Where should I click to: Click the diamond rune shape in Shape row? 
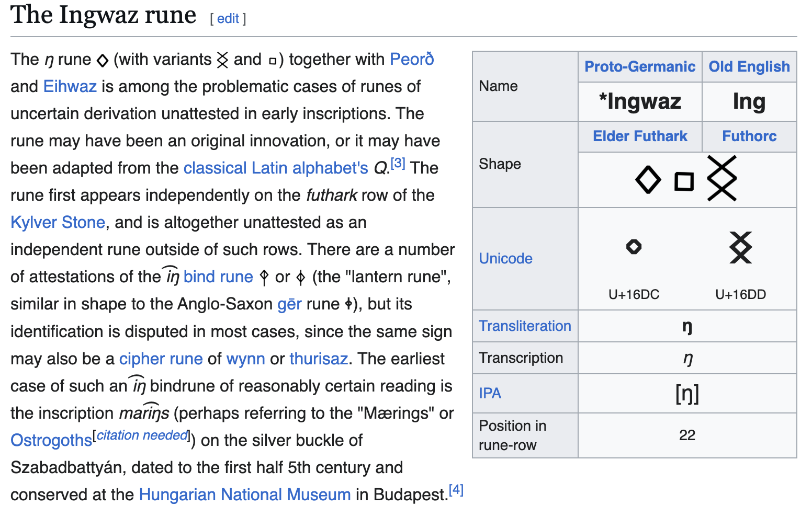(x=648, y=180)
